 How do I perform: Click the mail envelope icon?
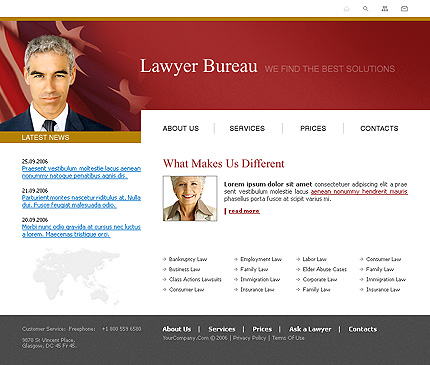coord(404,9)
